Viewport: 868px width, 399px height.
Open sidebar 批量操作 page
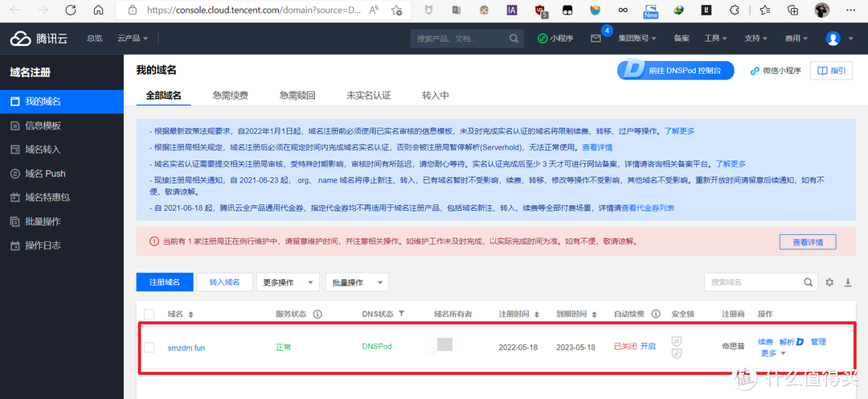61,222
